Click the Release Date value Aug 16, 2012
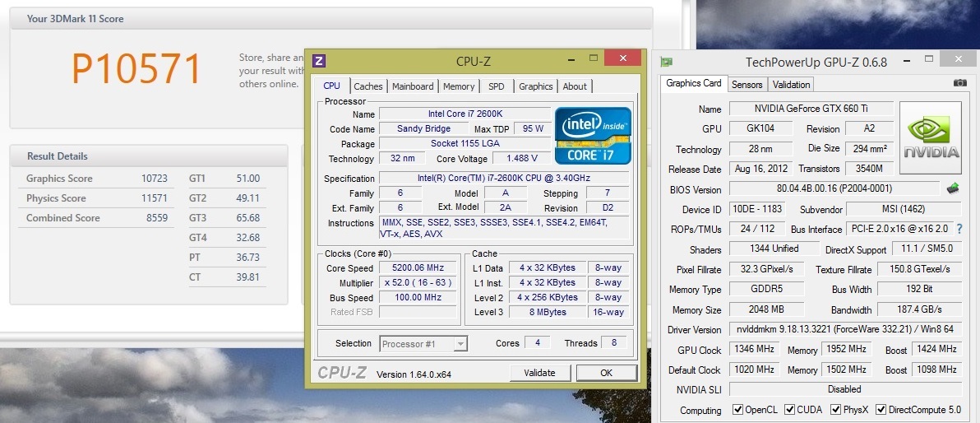 coord(760,169)
